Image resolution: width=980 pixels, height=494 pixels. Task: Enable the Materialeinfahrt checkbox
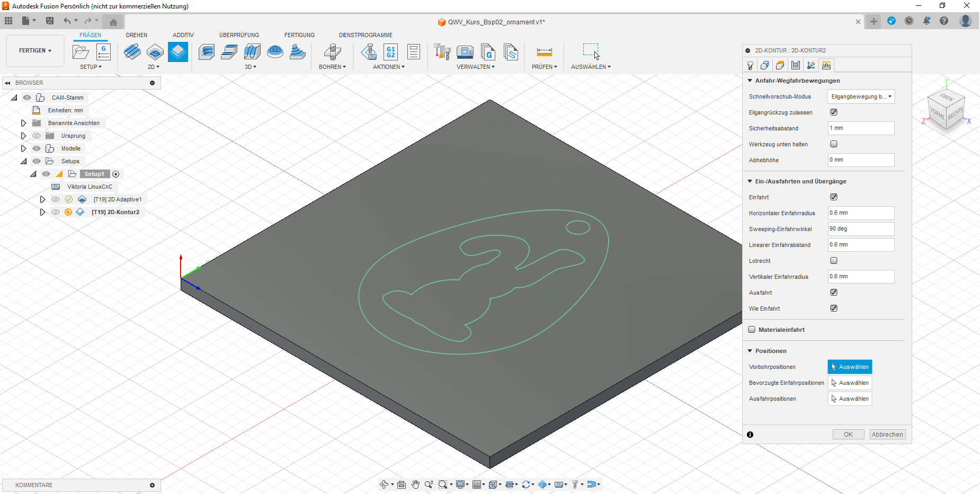point(752,330)
